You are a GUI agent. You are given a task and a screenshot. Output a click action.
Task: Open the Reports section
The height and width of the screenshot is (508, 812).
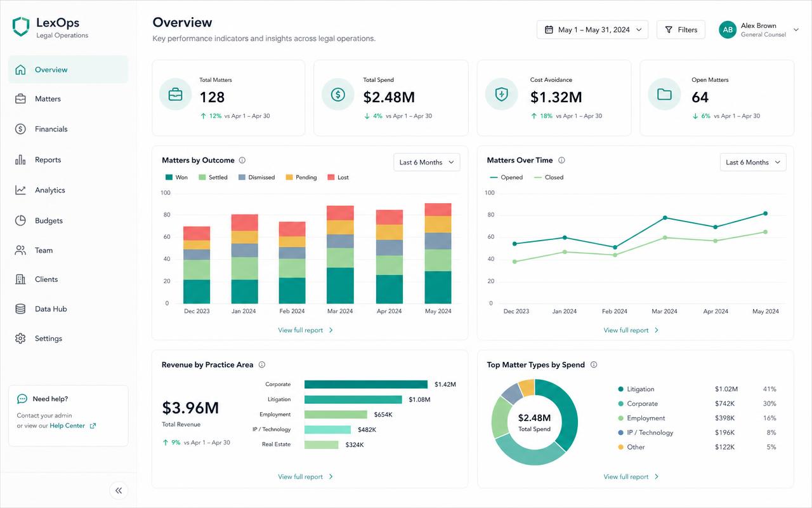coord(68,160)
